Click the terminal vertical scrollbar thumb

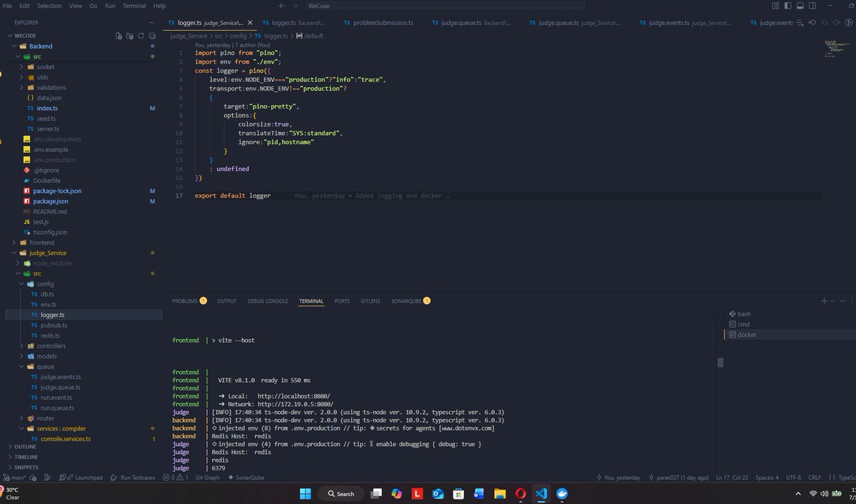tap(720, 363)
